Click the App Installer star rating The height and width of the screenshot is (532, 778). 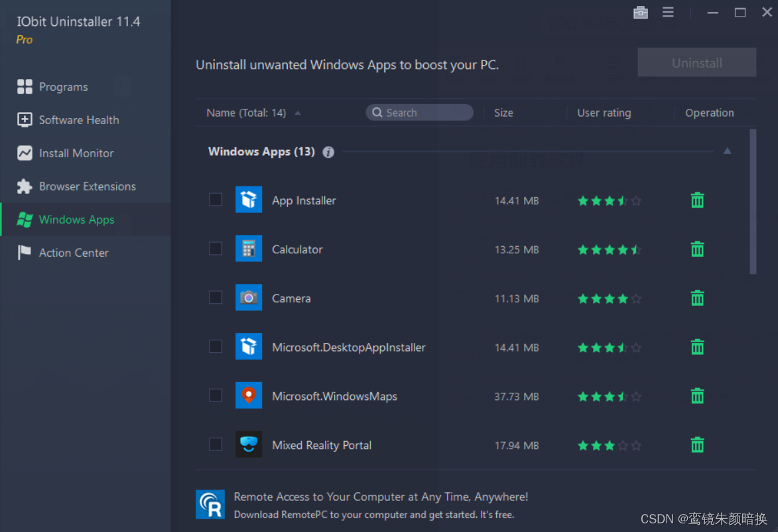coord(610,200)
